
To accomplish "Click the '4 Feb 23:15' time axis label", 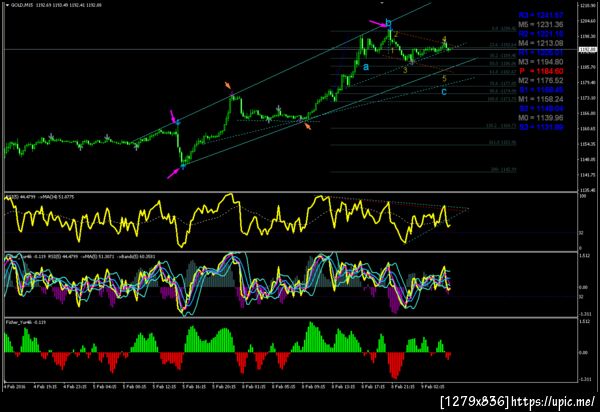I will (x=74, y=387).
